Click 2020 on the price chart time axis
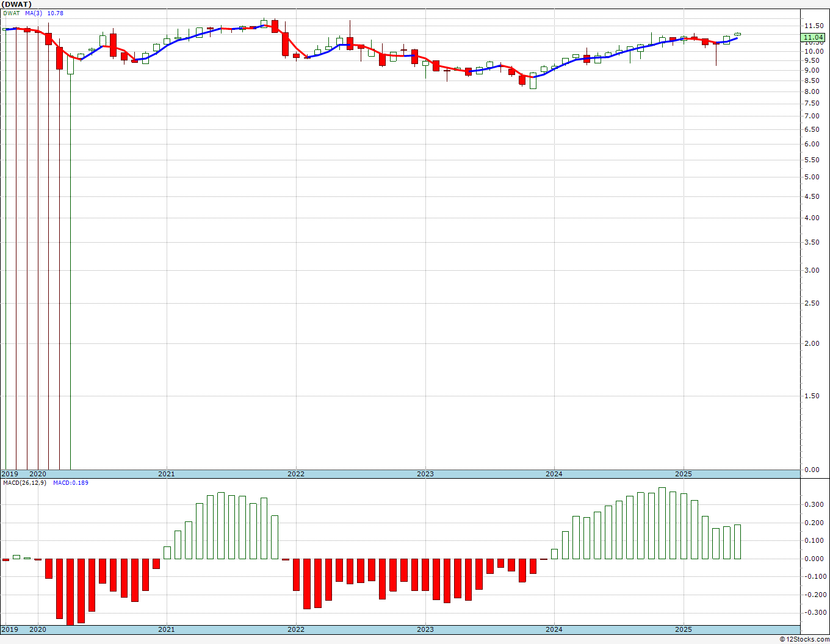 tap(38, 474)
